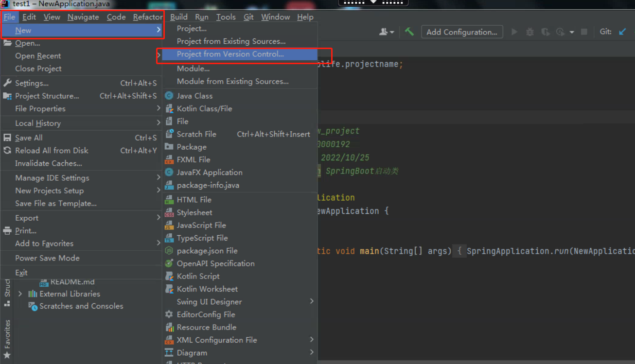635x364 pixels.
Task: Select README.md in project tree
Action: (67, 282)
